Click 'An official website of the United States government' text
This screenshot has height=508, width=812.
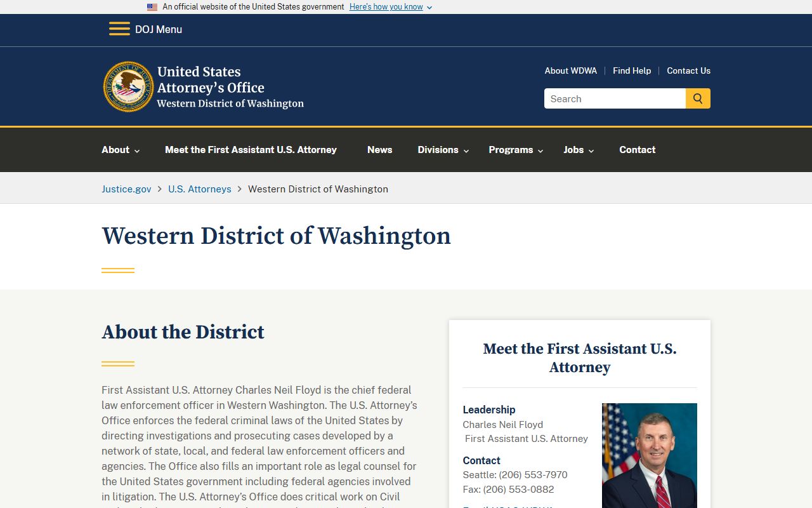tap(253, 7)
